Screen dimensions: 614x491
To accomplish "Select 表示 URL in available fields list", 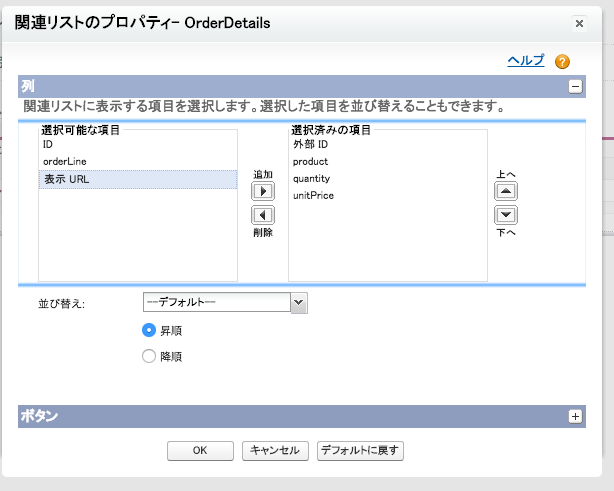I will [138, 179].
